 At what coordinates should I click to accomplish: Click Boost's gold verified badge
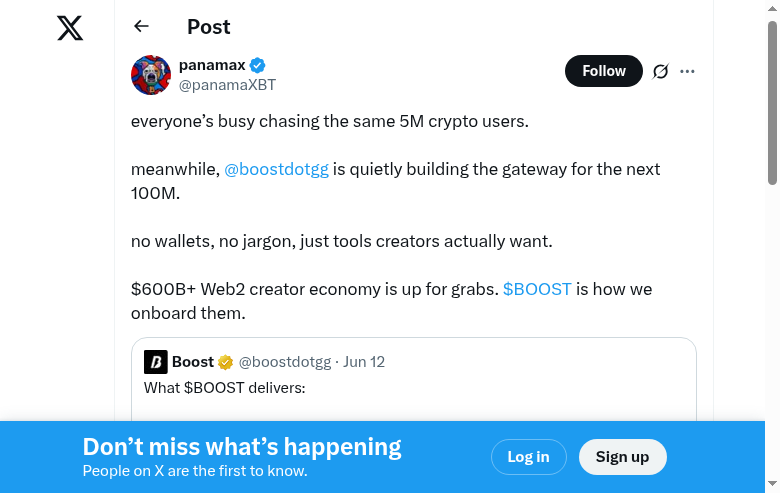click(226, 362)
